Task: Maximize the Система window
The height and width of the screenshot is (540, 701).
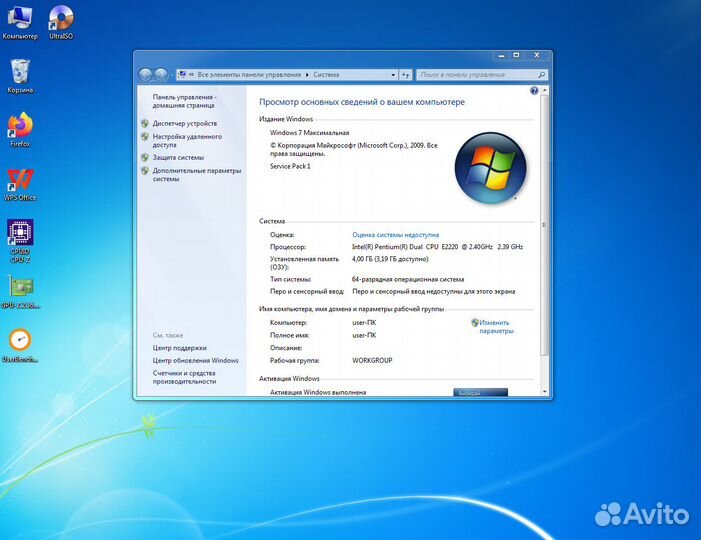Action: pos(516,55)
